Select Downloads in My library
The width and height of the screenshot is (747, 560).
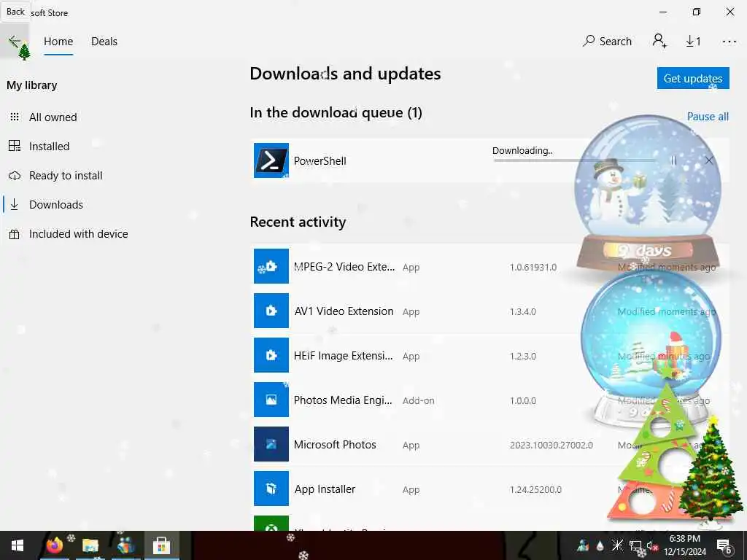coord(55,205)
